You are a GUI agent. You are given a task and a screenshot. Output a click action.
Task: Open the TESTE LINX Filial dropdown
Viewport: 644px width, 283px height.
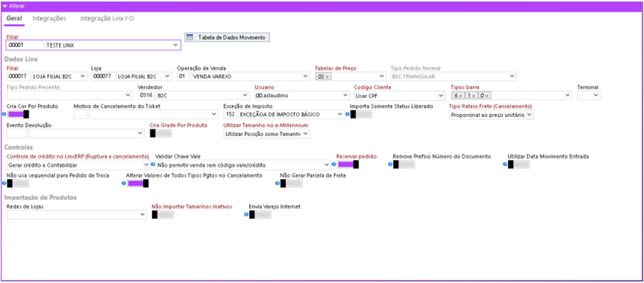pos(176,45)
